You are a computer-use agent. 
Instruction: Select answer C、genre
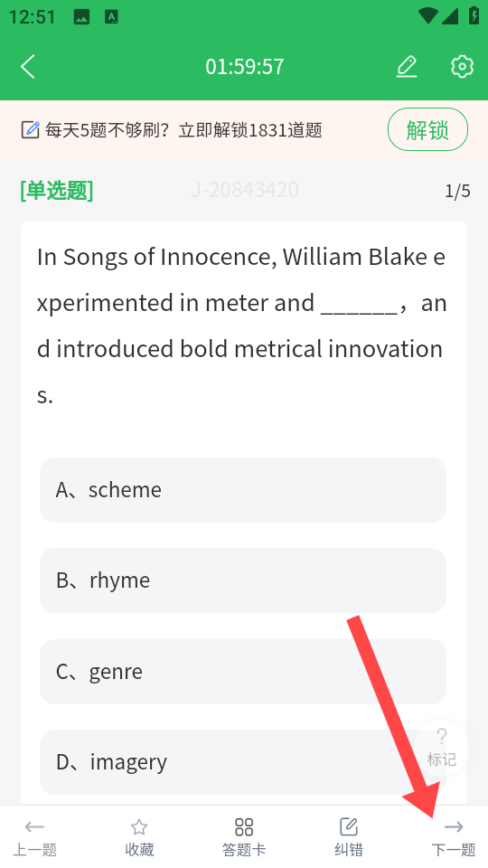click(243, 672)
